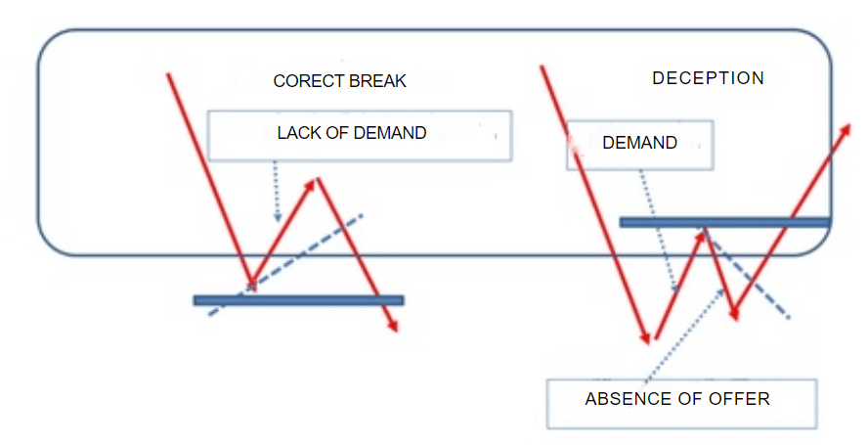The image size is (868, 445).
Task: Click the CORECT BREAK heading text
Action: pyautogui.click(x=339, y=81)
